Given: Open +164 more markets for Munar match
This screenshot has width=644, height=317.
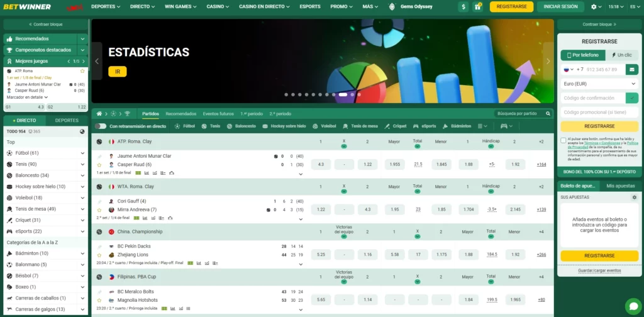Looking at the screenshot, I should (541, 164).
